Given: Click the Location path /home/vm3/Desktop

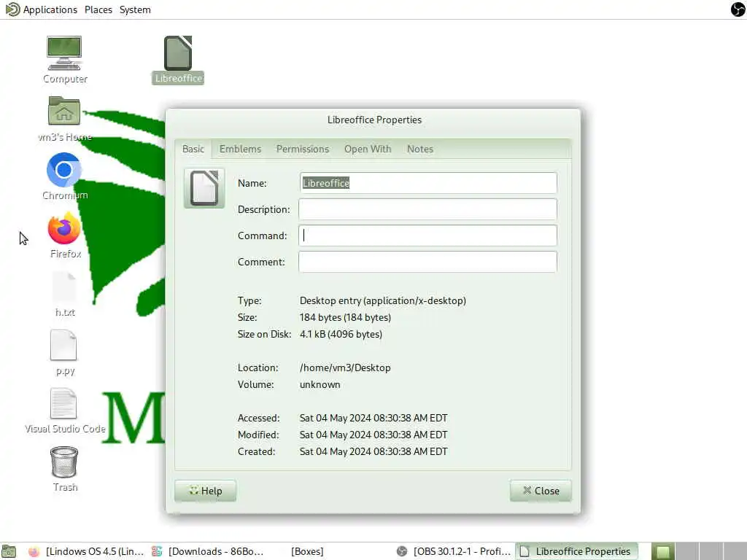Looking at the screenshot, I should [x=345, y=367].
